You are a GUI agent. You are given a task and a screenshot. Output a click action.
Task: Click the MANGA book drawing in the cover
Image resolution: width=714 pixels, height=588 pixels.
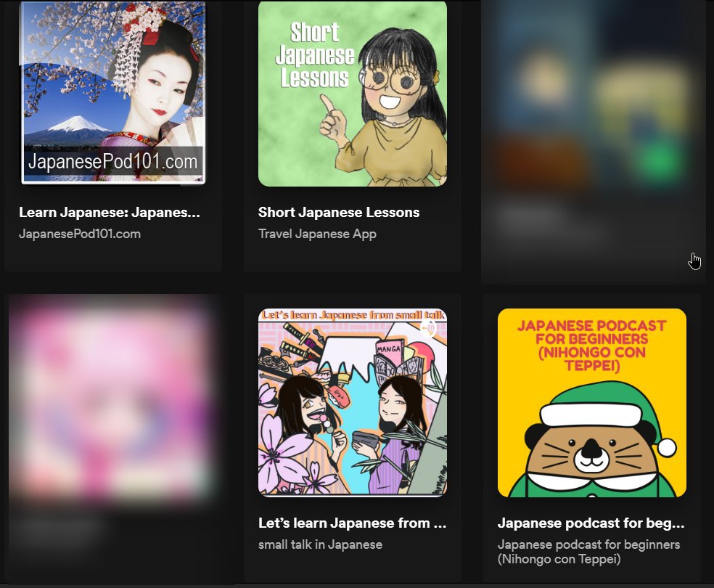coord(388,350)
